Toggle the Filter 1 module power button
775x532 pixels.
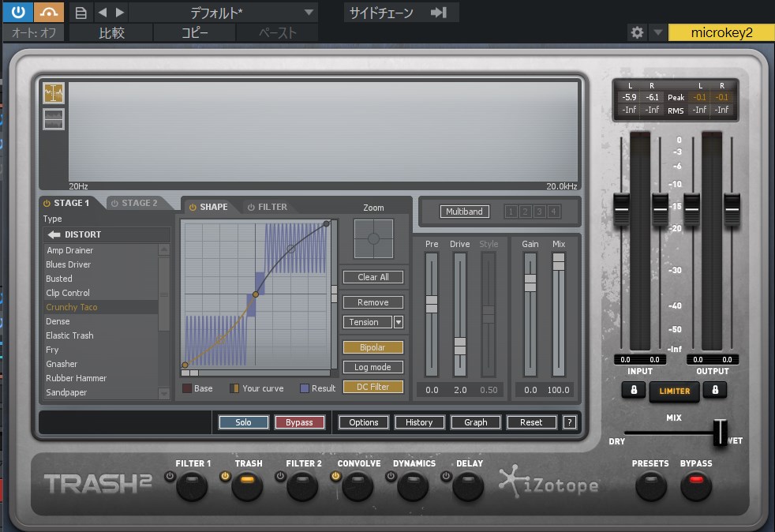(169, 477)
